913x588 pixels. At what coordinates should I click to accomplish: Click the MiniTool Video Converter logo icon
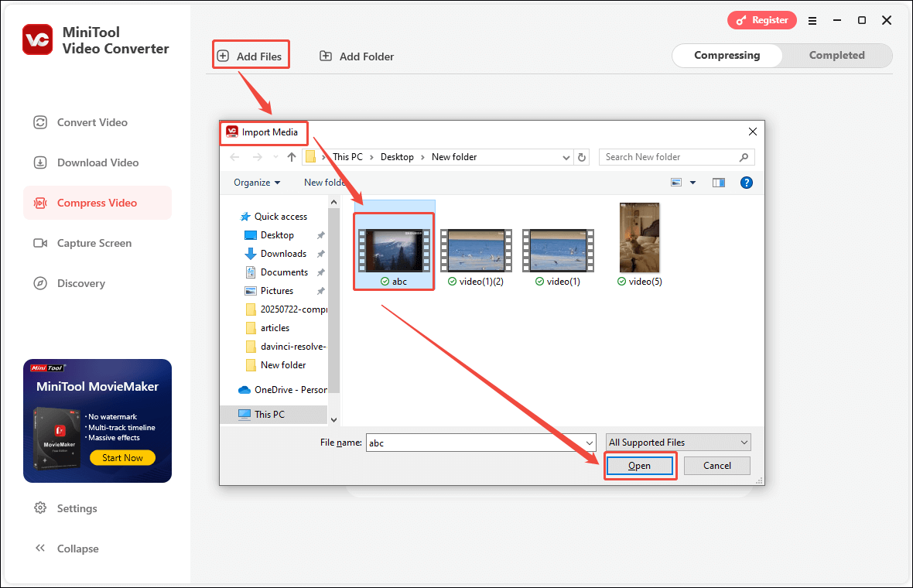coord(38,39)
